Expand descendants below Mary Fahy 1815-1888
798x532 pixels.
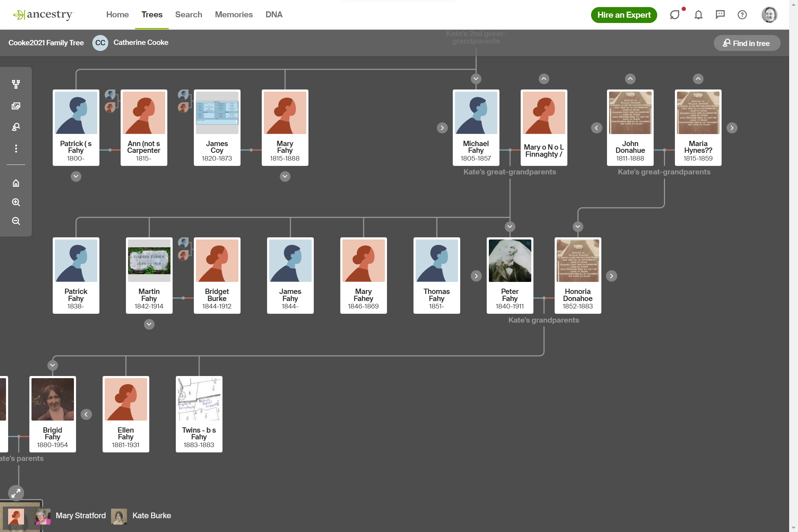285,177
